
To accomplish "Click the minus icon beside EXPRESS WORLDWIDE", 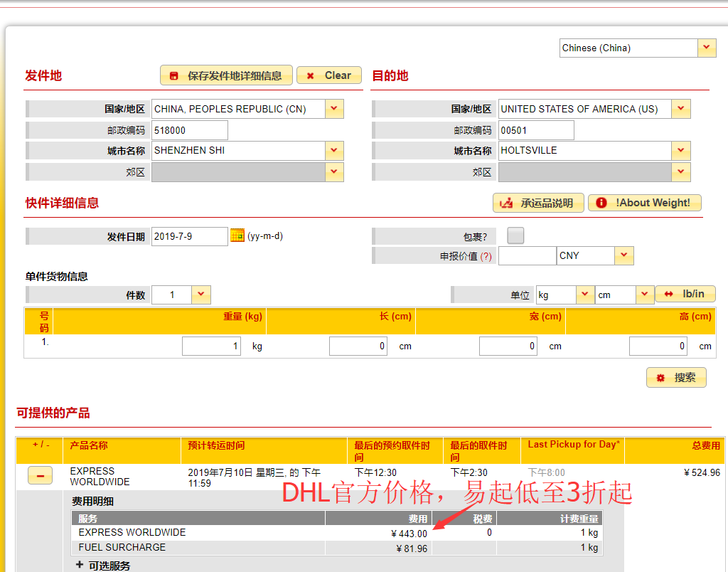I will coord(40,475).
